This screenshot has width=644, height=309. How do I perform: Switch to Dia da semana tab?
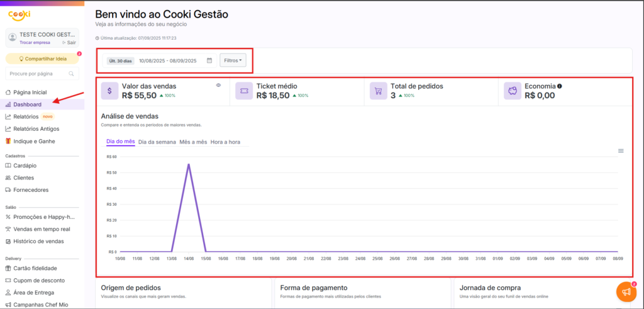click(157, 142)
